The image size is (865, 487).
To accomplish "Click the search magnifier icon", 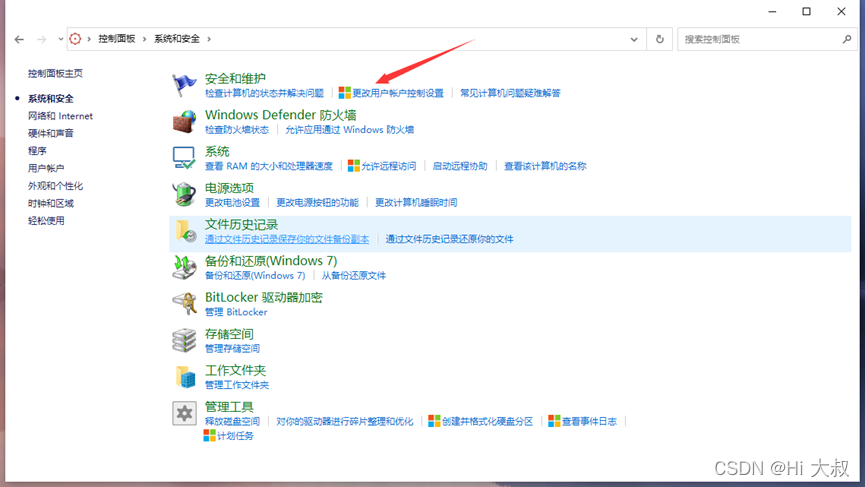I will 847,39.
